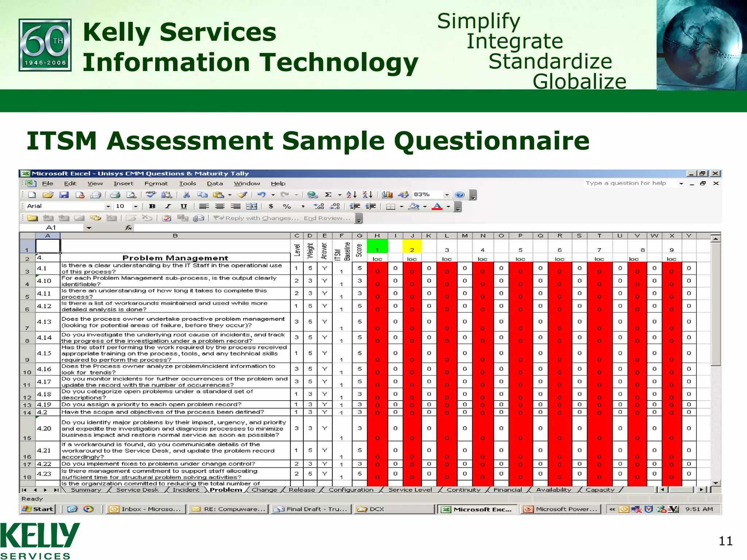Image resolution: width=747 pixels, height=560 pixels.
Task: Toggle Underline formatting
Action: (x=184, y=207)
